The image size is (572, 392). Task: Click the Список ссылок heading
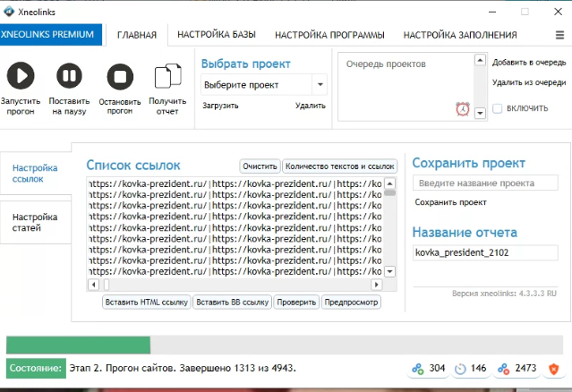click(133, 166)
